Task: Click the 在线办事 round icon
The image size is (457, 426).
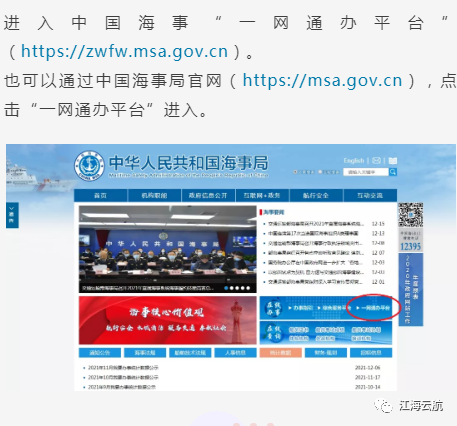Action: [x=274, y=308]
